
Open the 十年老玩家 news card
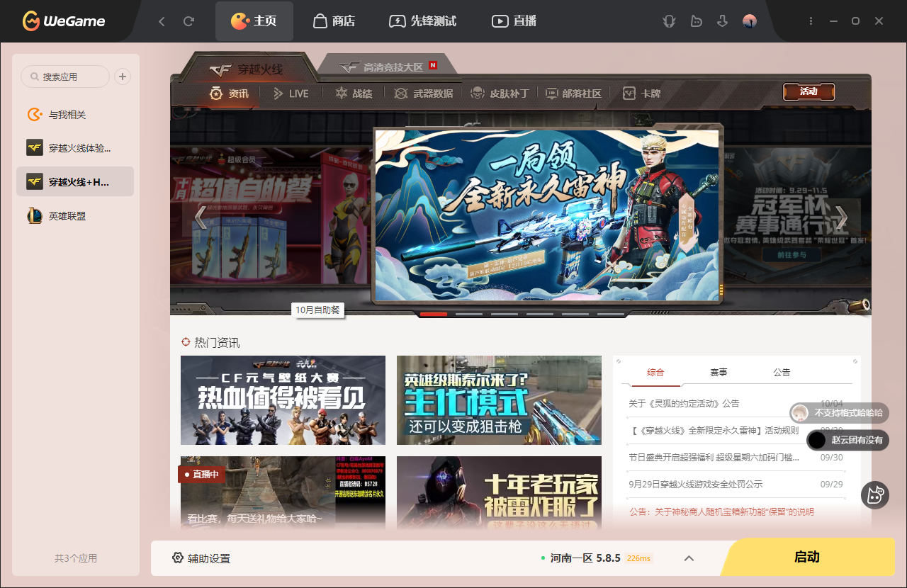coord(499,493)
